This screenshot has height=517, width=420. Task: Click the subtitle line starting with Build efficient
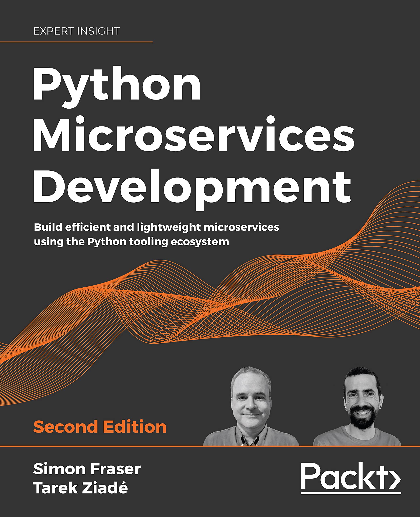[156, 227]
